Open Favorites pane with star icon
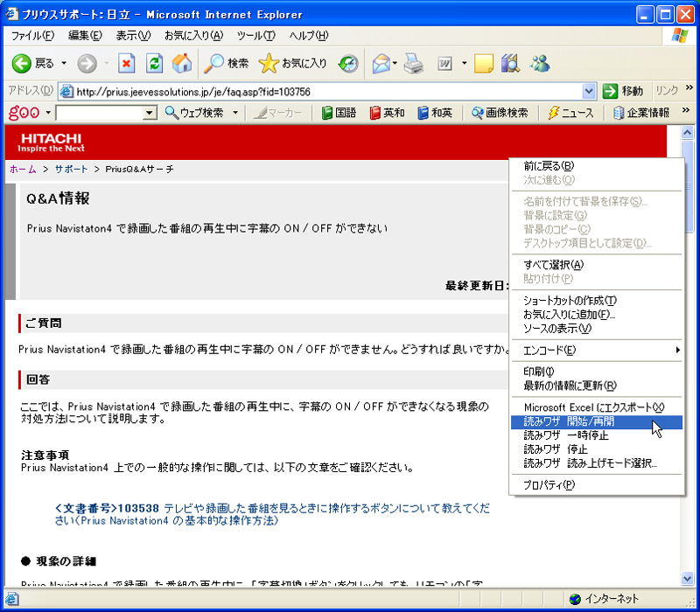 (269, 63)
